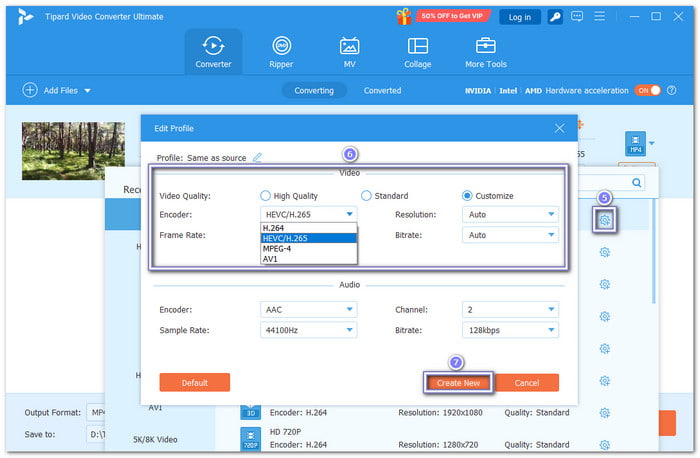Open the Collage module
This screenshot has width=700, height=458.
(418, 52)
